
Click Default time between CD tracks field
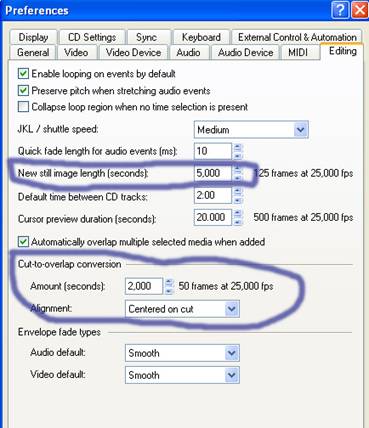pos(213,195)
